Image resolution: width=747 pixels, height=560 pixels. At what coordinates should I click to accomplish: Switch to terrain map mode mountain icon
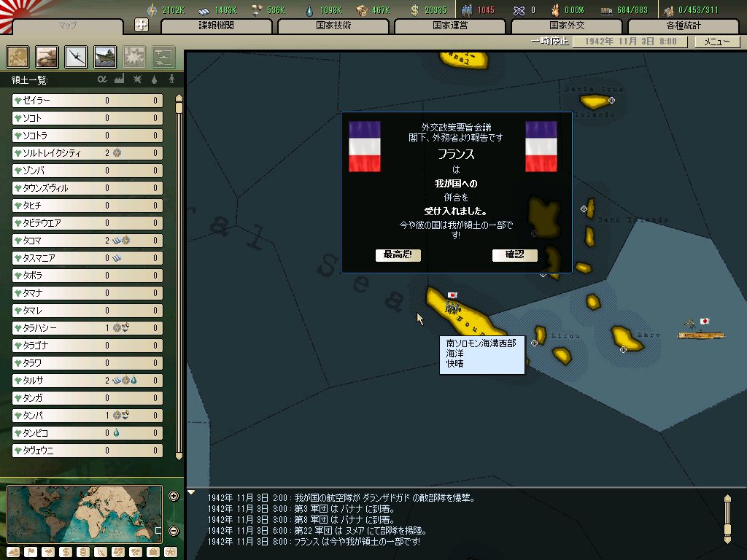(13, 552)
